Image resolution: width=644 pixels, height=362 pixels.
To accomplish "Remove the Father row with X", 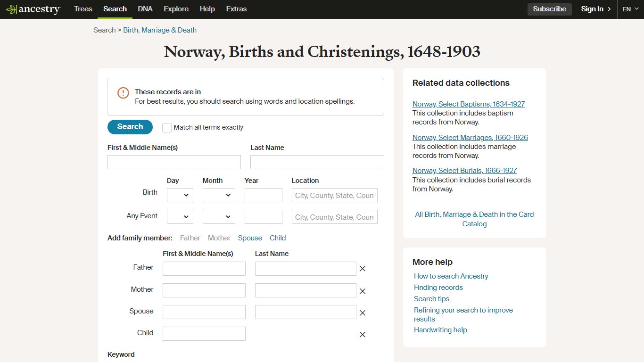I will tap(363, 269).
